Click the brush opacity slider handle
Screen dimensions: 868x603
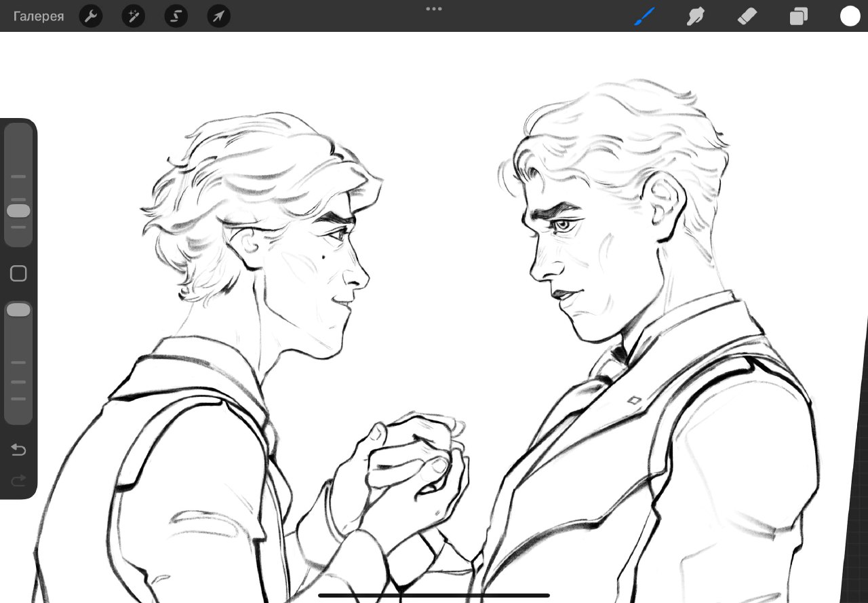point(18,310)
